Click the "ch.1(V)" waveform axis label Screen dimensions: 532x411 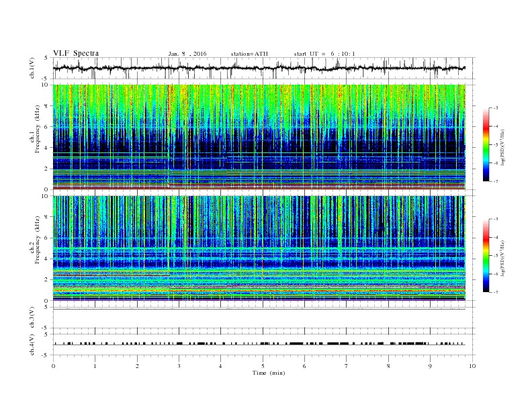coord(32,68)
